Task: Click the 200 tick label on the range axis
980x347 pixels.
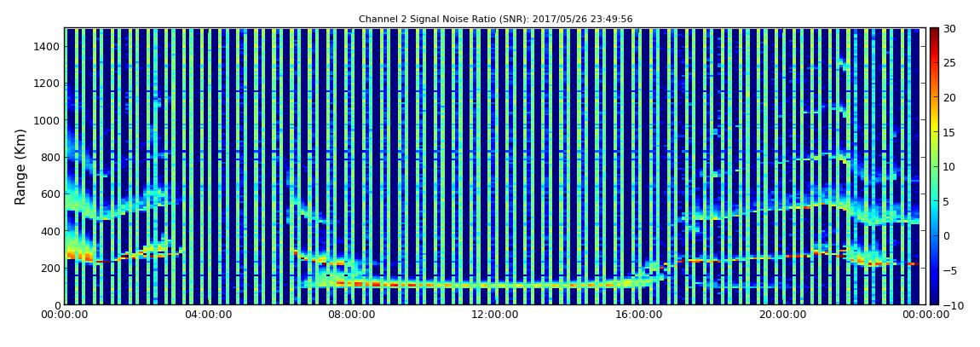Action: tap(50, 269)
